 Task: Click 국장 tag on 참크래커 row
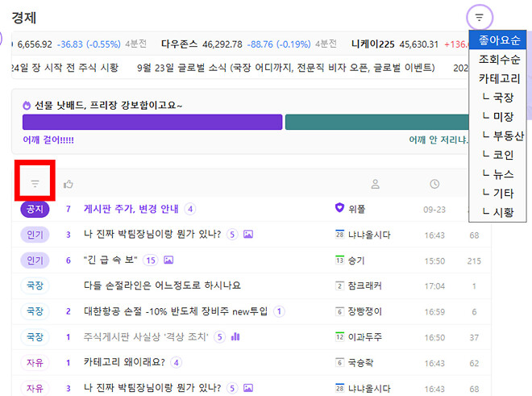click(x=35, y=286)
